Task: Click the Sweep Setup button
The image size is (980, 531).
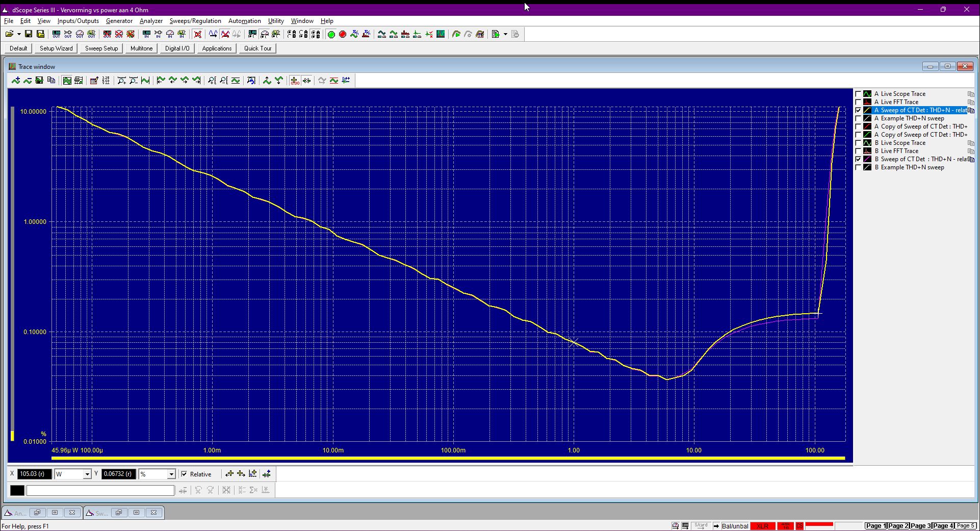Action: point(101,48)
